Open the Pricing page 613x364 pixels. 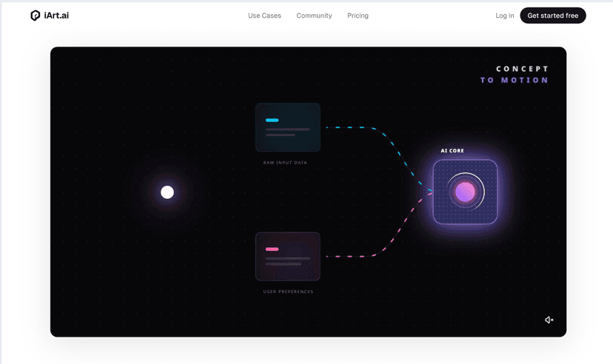click(358, 16)
